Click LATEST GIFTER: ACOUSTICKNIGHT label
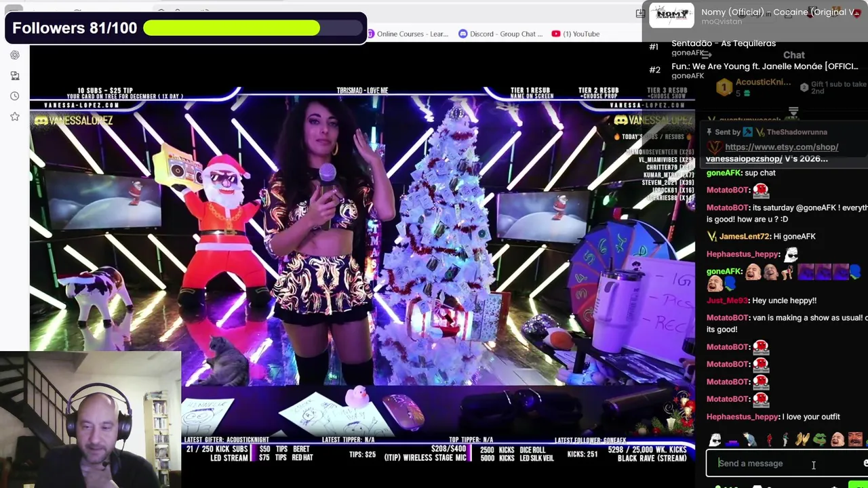Viewport: 868px width, 488px height. 226,441
